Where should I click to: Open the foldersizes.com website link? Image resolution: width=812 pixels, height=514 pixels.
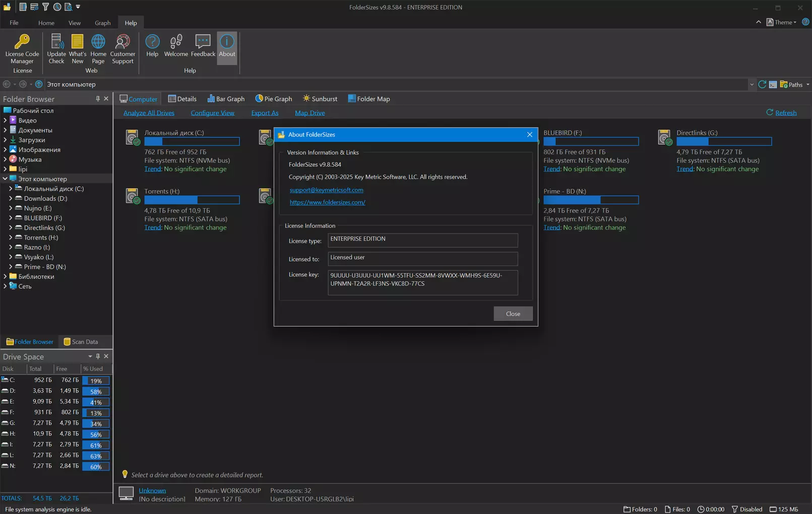(327, 202)
